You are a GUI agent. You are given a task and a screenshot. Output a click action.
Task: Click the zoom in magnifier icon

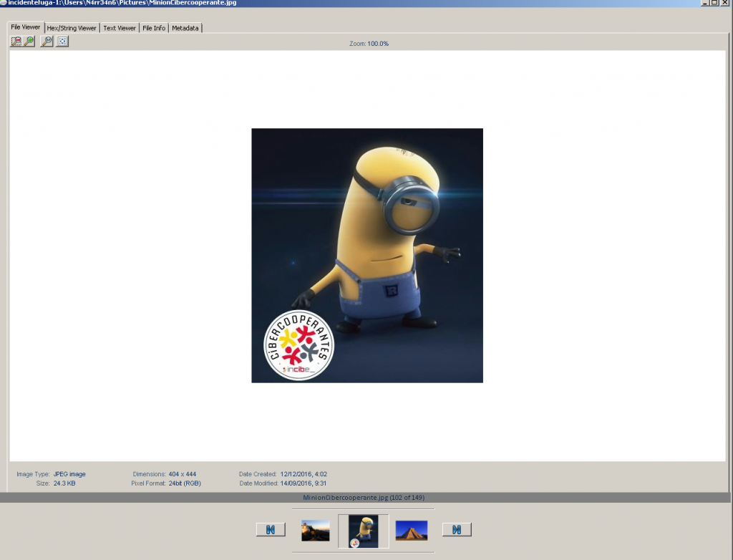tap(29, 42)
